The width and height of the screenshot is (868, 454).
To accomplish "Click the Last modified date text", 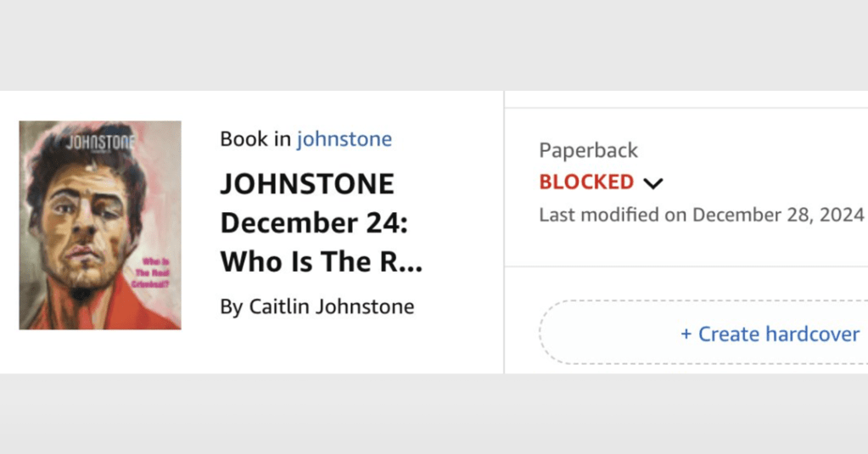I will tap(701, 214).
